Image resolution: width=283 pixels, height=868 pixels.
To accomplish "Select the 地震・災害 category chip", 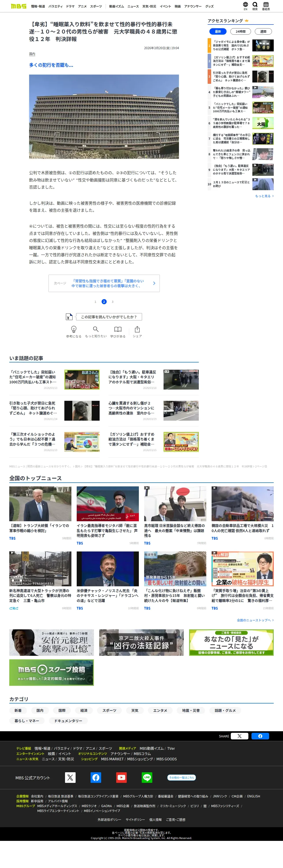I will pyautogui.click(x=191, y=710).
